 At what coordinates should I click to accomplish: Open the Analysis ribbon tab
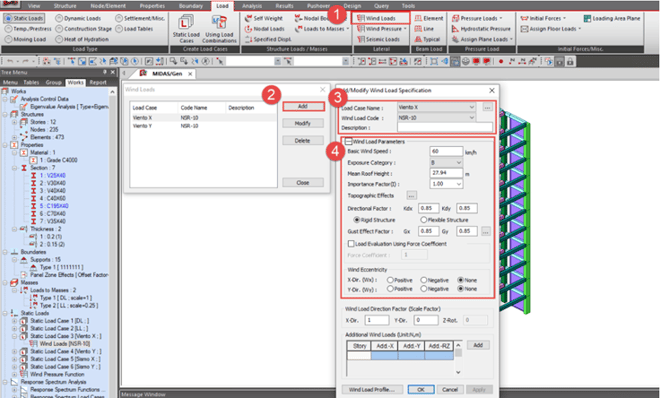tap(252, 6)
